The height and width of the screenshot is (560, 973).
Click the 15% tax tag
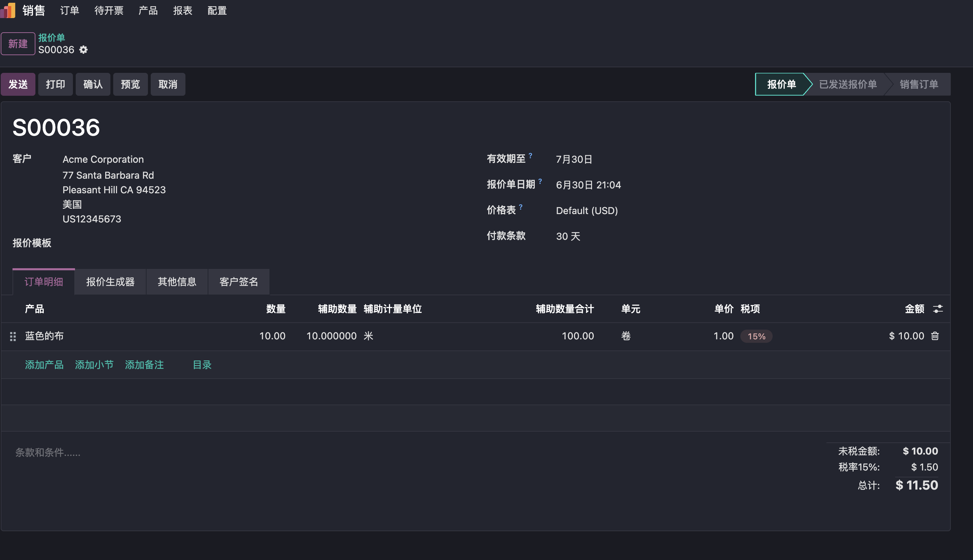tap(756, 336)
